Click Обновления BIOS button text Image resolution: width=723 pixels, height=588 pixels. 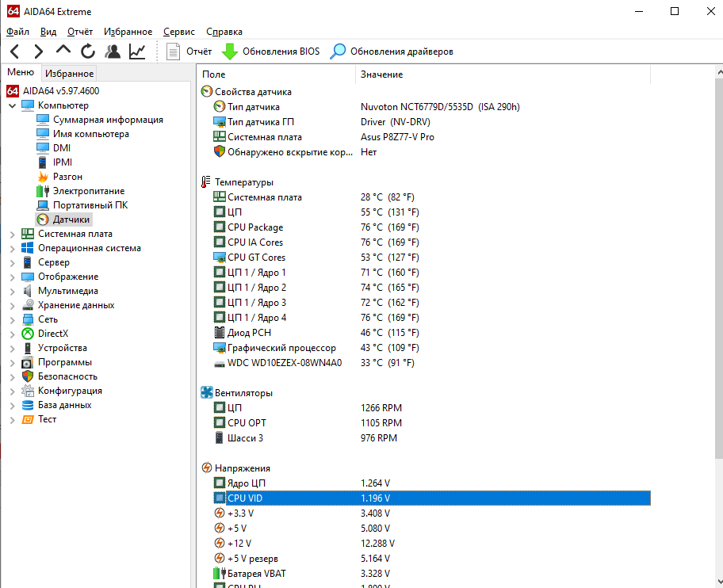281,52
